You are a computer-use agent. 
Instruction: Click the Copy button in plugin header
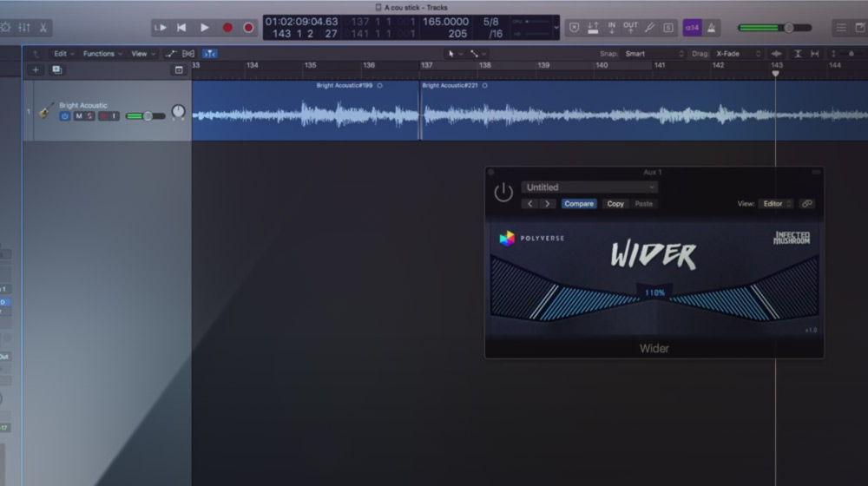615,204
